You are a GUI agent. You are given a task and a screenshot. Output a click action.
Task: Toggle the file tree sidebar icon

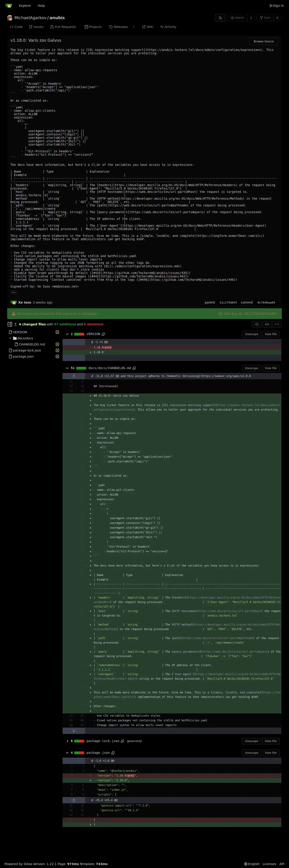tap(10, 324)
